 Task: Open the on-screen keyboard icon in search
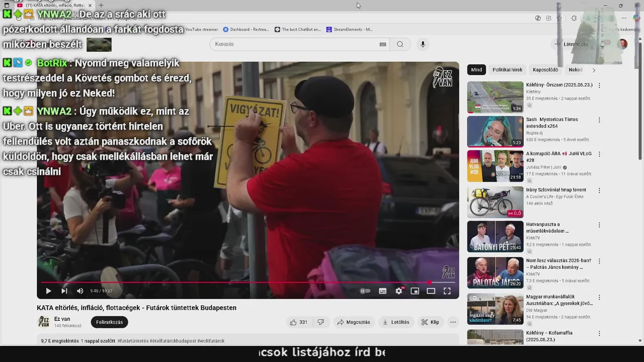[x=383, y=44]
